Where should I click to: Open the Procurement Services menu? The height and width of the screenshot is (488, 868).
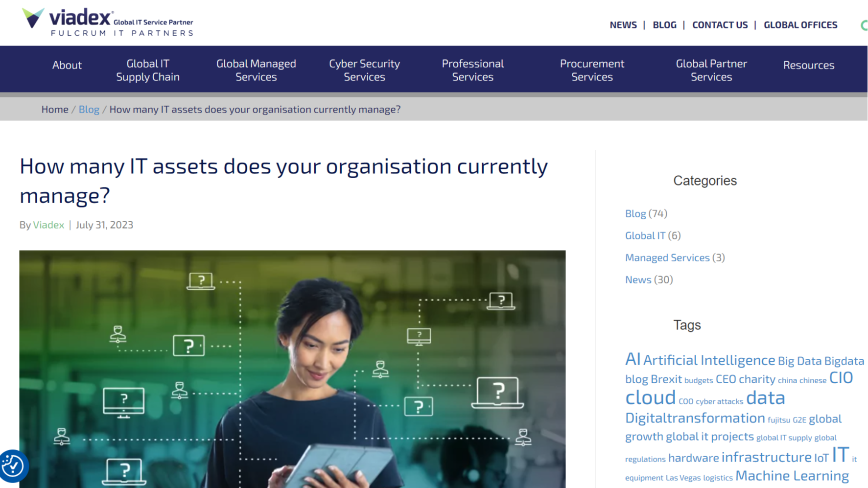point(592,70)
